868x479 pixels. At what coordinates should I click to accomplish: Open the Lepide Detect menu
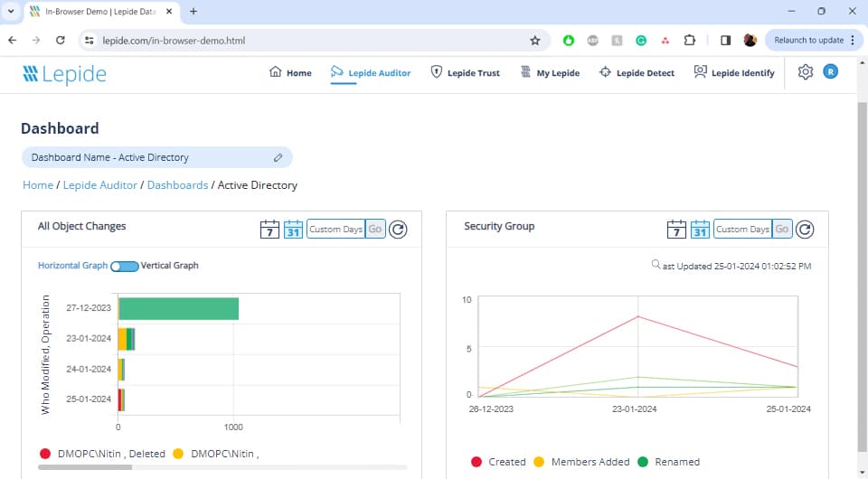pyautogui.click(x=637, y=72)
